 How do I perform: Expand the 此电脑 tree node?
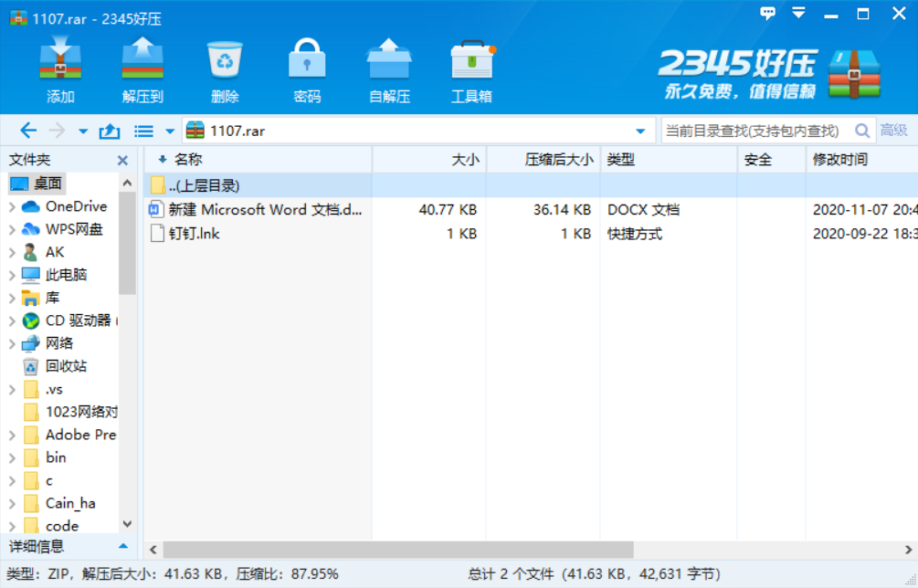coord(12,275)
